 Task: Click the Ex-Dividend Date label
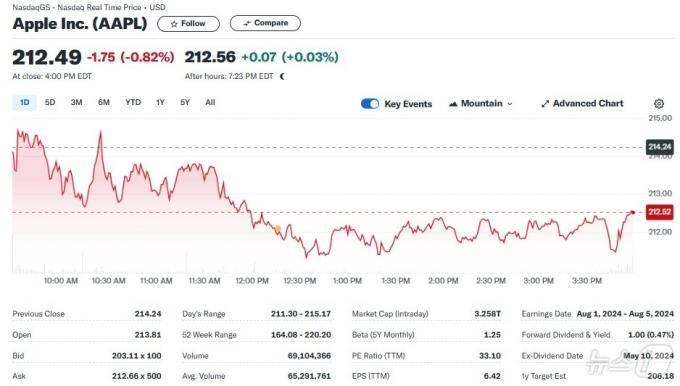(552, 356)
